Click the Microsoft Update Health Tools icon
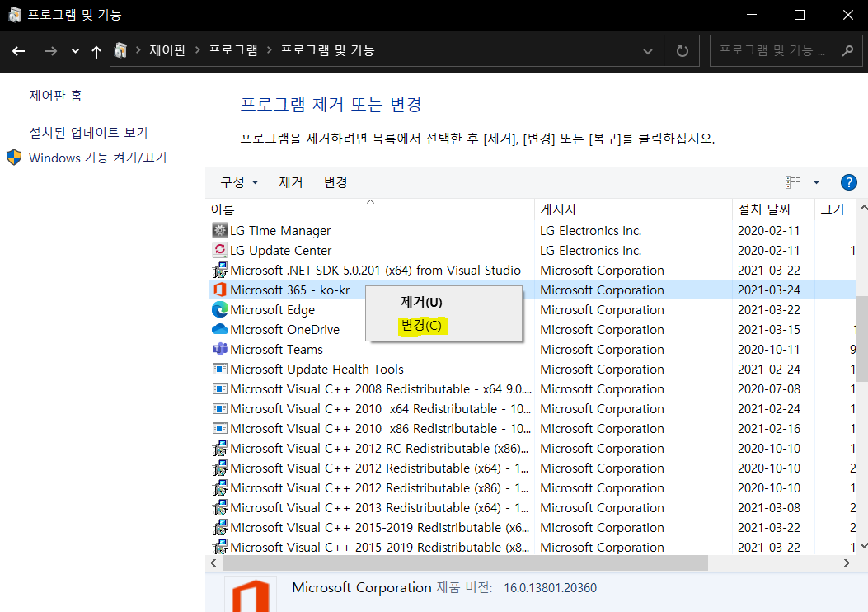Screen dimensions: 868x612 click(220, 369)
